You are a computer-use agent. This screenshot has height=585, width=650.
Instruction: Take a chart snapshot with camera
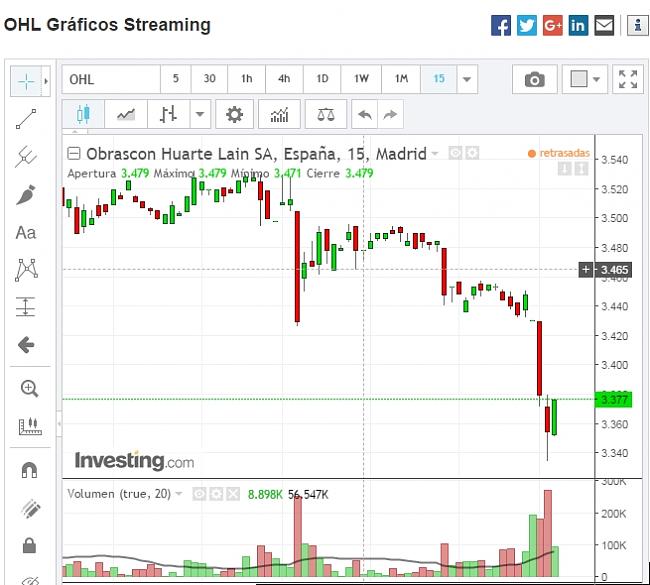pyautogui.click(x=535, y=79)
